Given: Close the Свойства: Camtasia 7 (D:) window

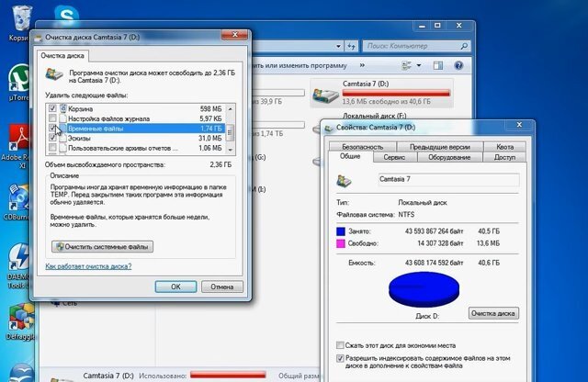Looking at the screenshot, I should click(x=519, y=125).
